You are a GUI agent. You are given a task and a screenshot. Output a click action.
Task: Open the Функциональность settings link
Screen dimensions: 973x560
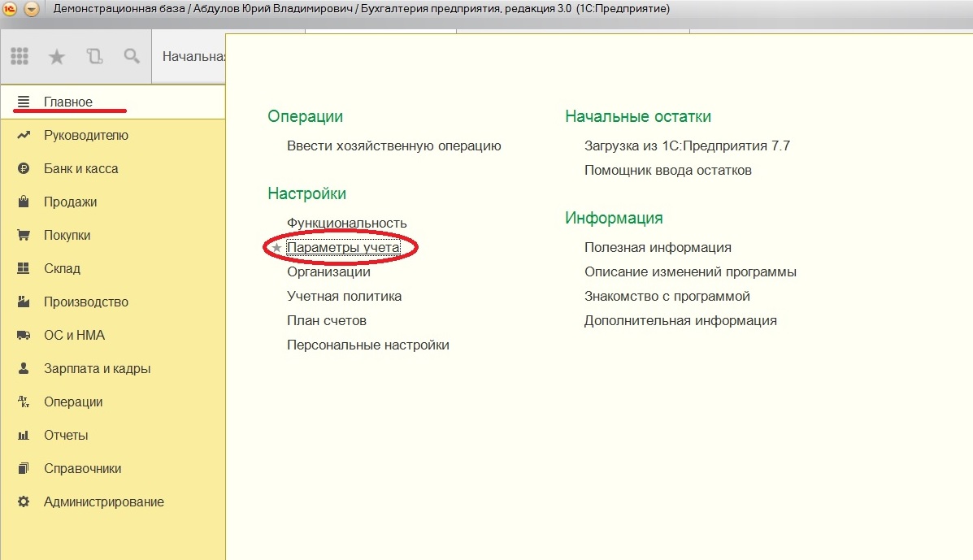pyautogui.click(x=347, y=223)
